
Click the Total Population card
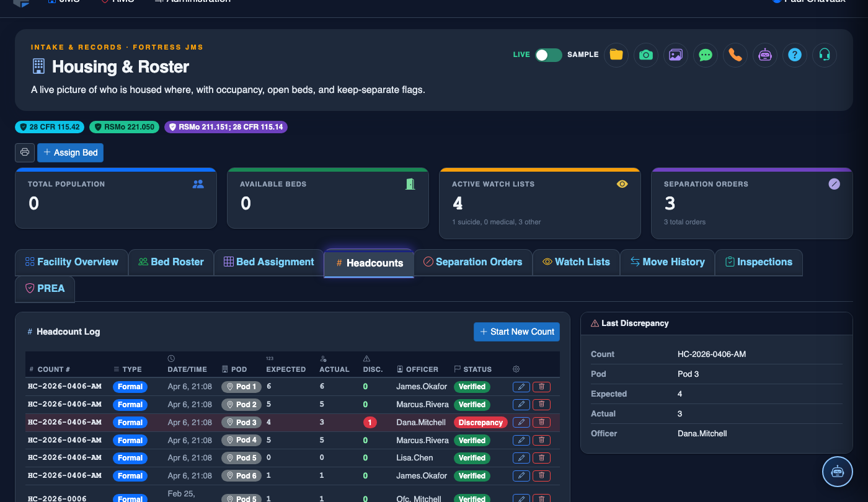click(x=116, y=198)
